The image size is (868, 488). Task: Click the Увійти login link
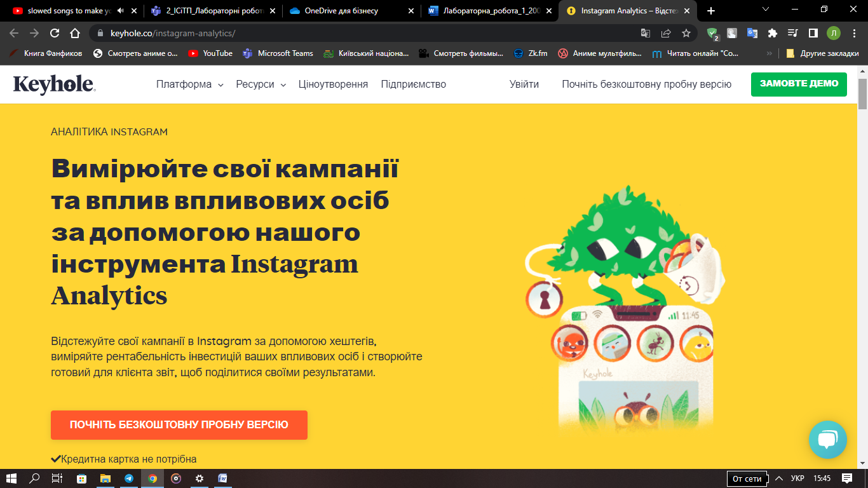[524, 85]
